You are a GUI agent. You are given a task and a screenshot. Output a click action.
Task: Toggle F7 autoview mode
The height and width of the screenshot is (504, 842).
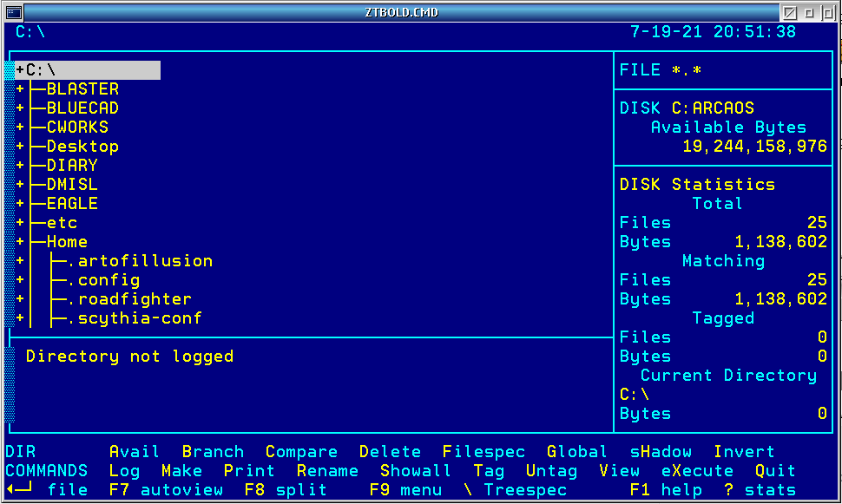point(166,490)
